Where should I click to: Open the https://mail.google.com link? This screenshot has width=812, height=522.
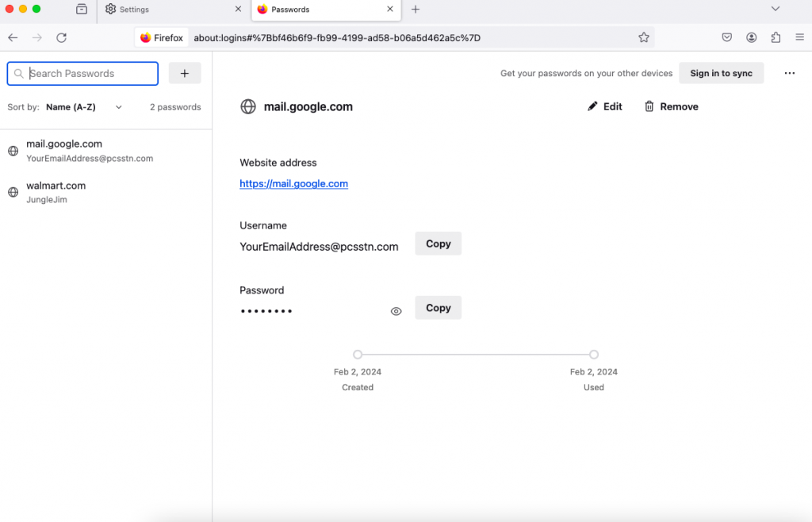coord(293,184)
